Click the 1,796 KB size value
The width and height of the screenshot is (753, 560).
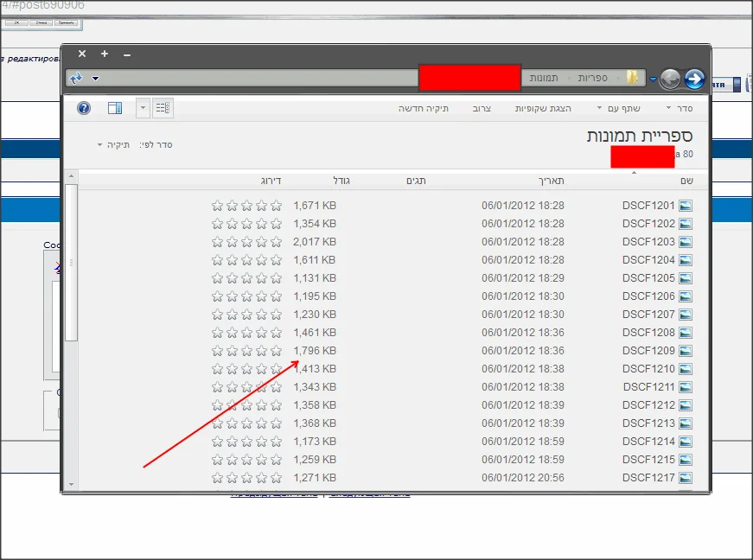point(315,351)
